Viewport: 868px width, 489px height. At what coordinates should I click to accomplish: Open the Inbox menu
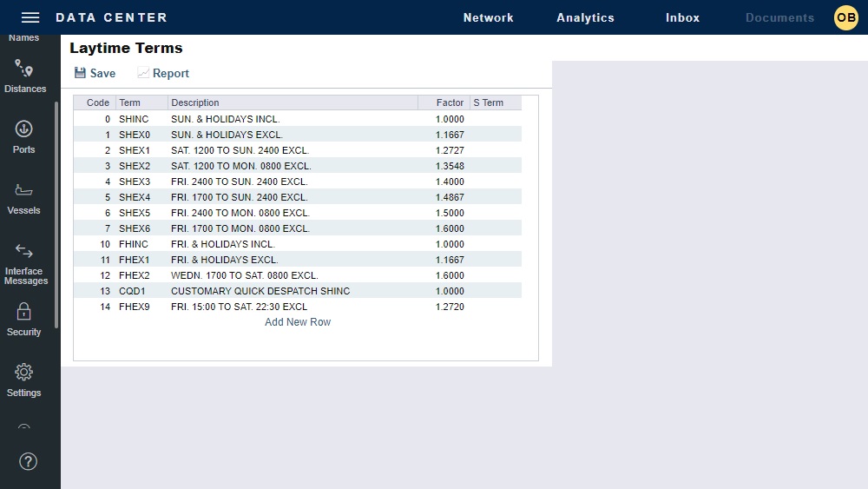coord(682,17)
